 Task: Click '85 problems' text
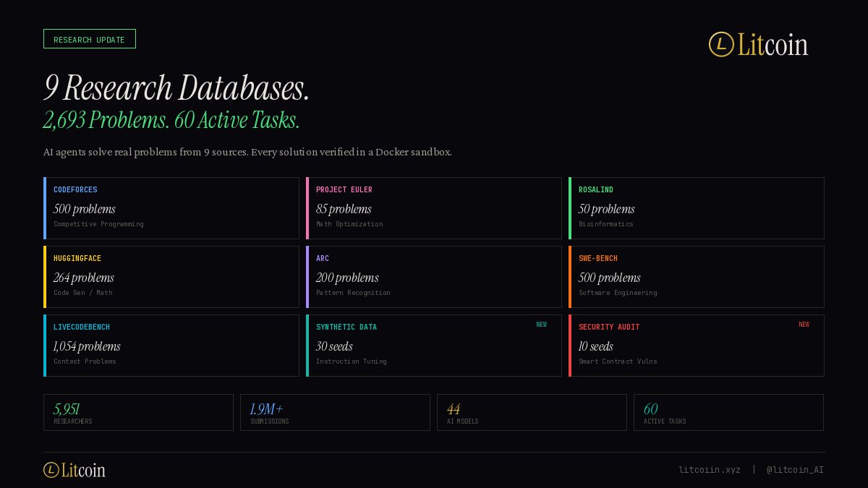[x=344, y=209]
